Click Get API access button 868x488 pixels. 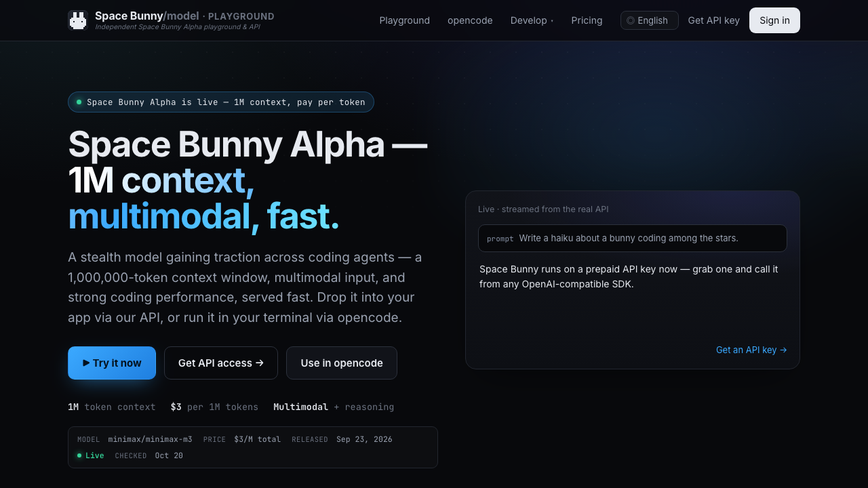point(221,363)
